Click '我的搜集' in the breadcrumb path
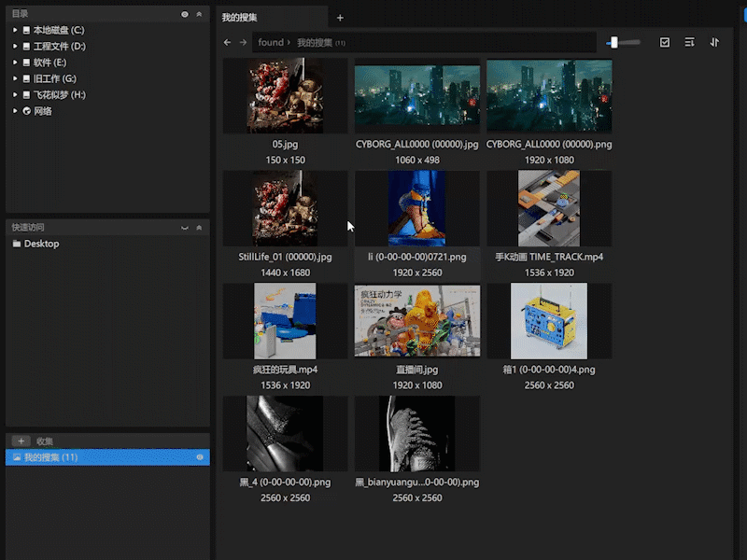747x560 pixels. [x=315, y=43]
